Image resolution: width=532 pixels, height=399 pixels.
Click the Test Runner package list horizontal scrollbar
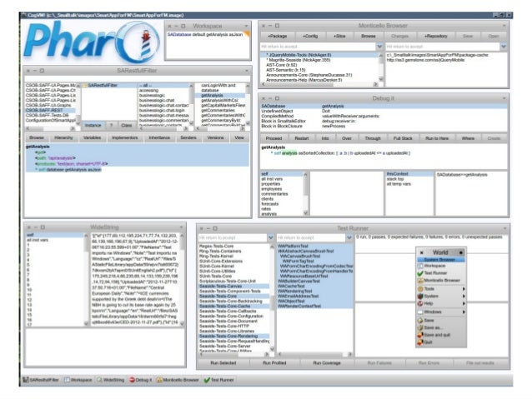point(233,354)
